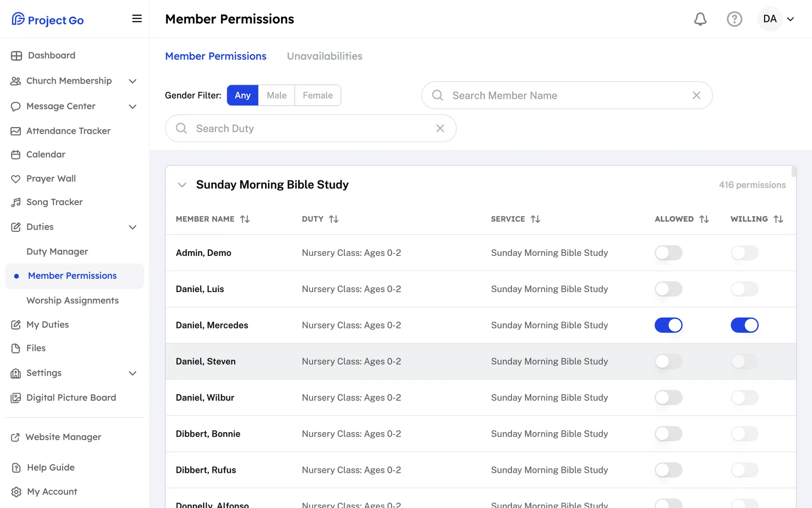Switch to the Unavailabilities tab
Viewport: 812px width, 508px height.
[325, 56]
